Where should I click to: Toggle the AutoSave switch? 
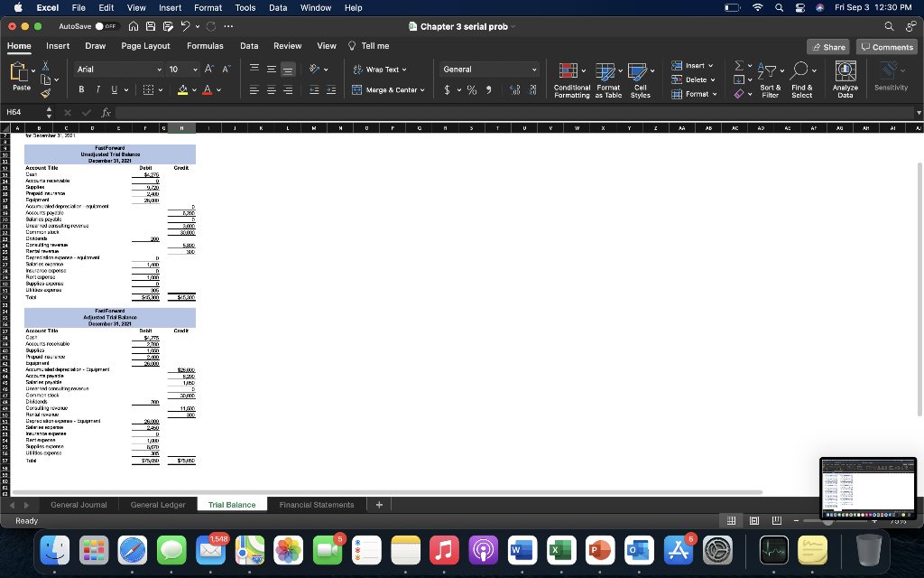pos(107,26)
